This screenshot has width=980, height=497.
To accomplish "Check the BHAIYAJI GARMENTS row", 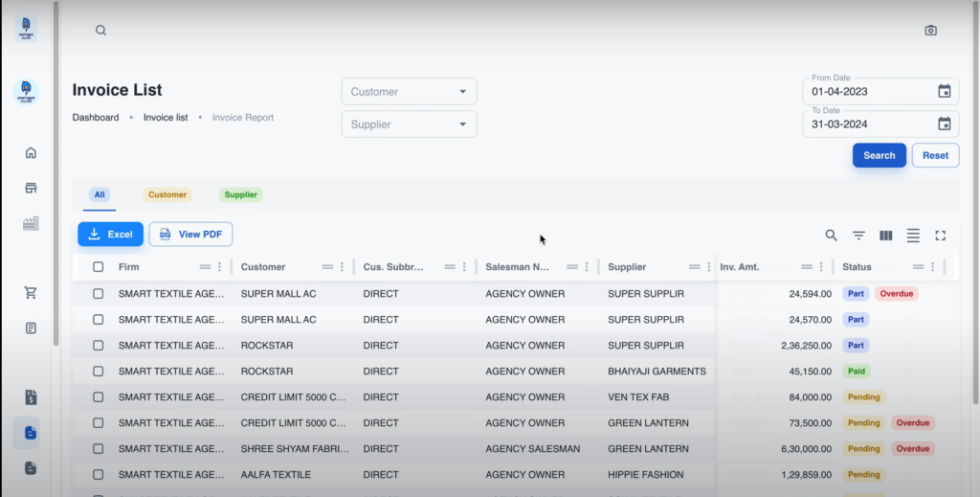I will click(99, 372).
